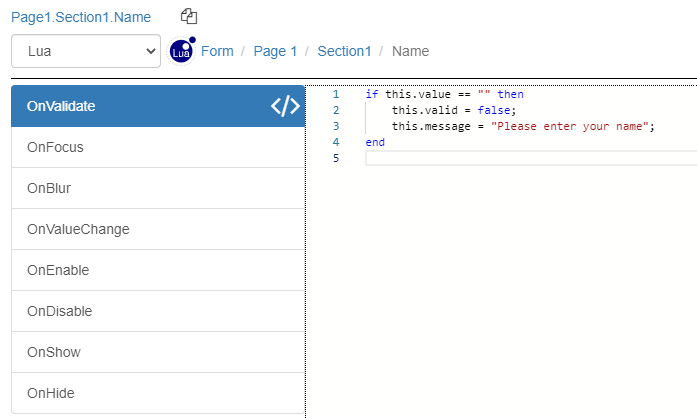Open the Form breadcrumb link
This screenshot has height=419, width=697.
coord(217,52)
